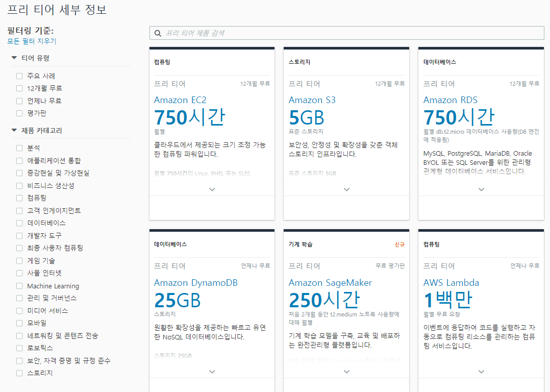This screenshot has width=550, height=392.
Task: Open the Amazon SageMaker link
Action: pyautogui.click(x=330, y=282)
